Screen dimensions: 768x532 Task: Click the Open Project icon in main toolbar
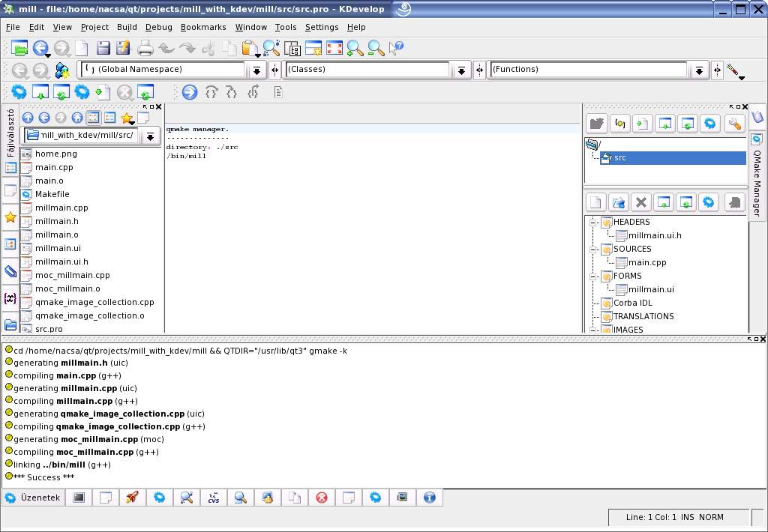[19, 48]
